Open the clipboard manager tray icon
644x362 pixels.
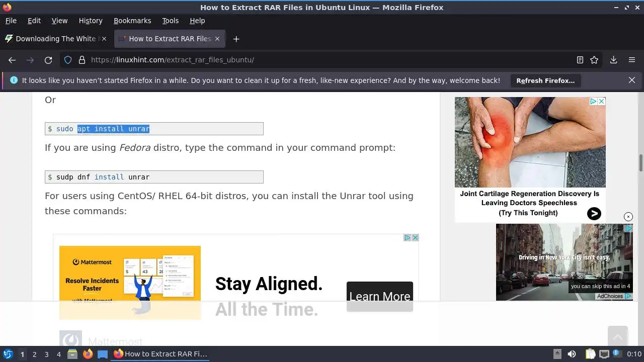590,354
